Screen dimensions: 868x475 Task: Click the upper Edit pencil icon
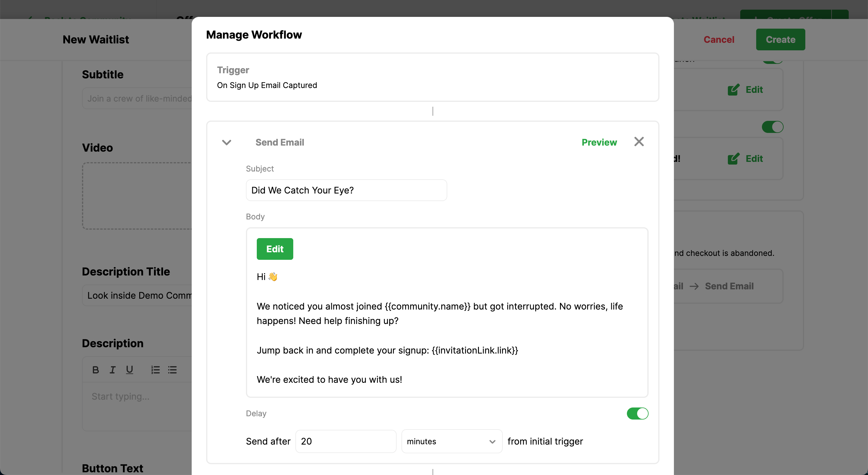(733, 90)
